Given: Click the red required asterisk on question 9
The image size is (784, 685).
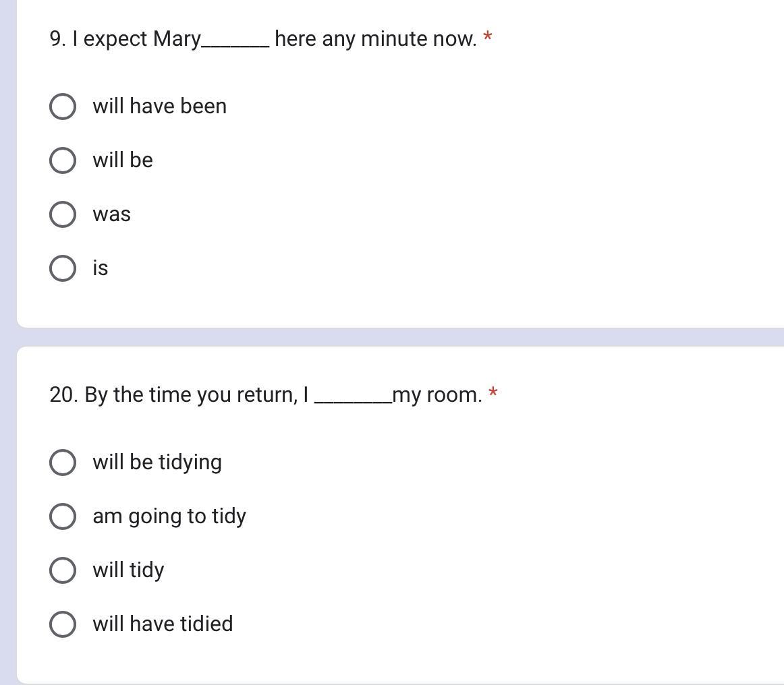Looking at the screenshot, I should [488, 36].
